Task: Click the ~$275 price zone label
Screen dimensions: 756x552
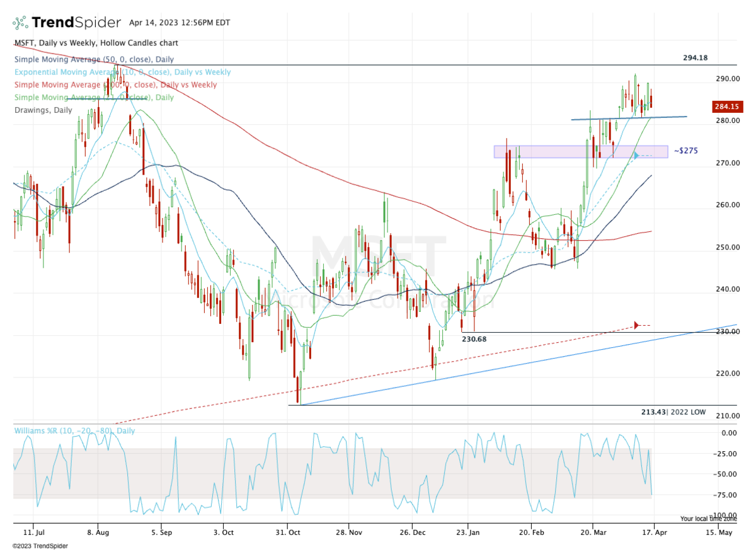Action: pyautogui.click(x=685, y=151)
